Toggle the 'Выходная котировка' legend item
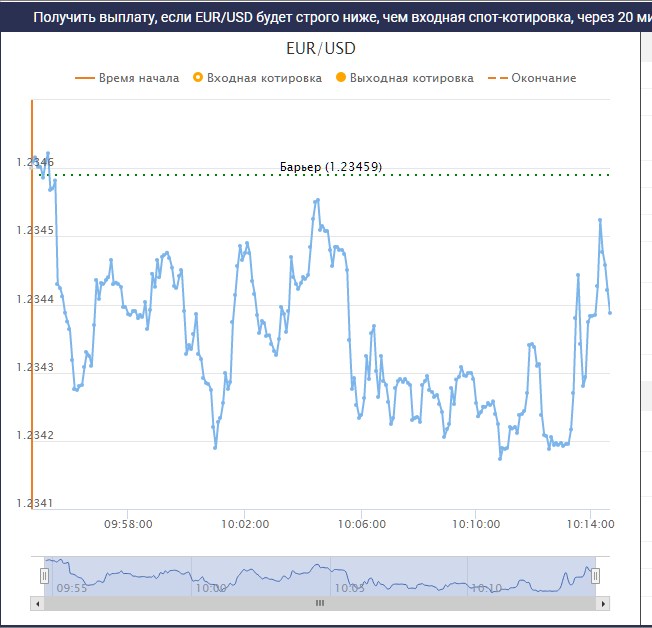652x628 pixels. pos(405,78)
